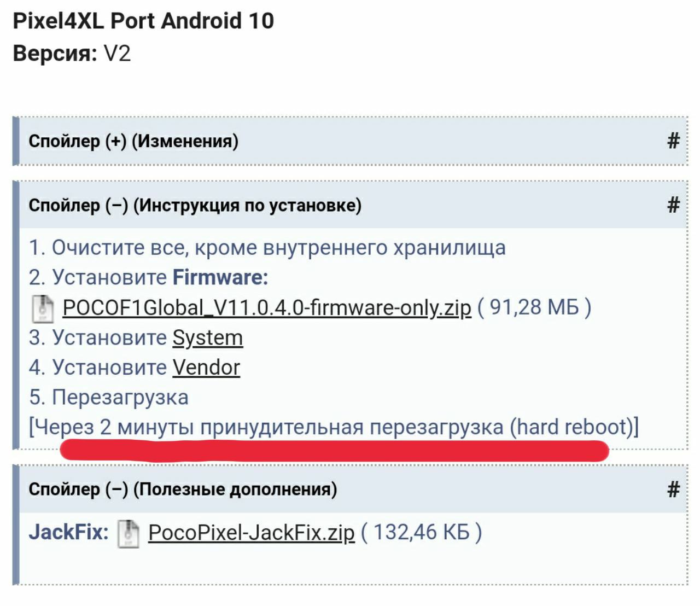Click the bold Firmware: label

pyautogui.click(x=220, y=278)
